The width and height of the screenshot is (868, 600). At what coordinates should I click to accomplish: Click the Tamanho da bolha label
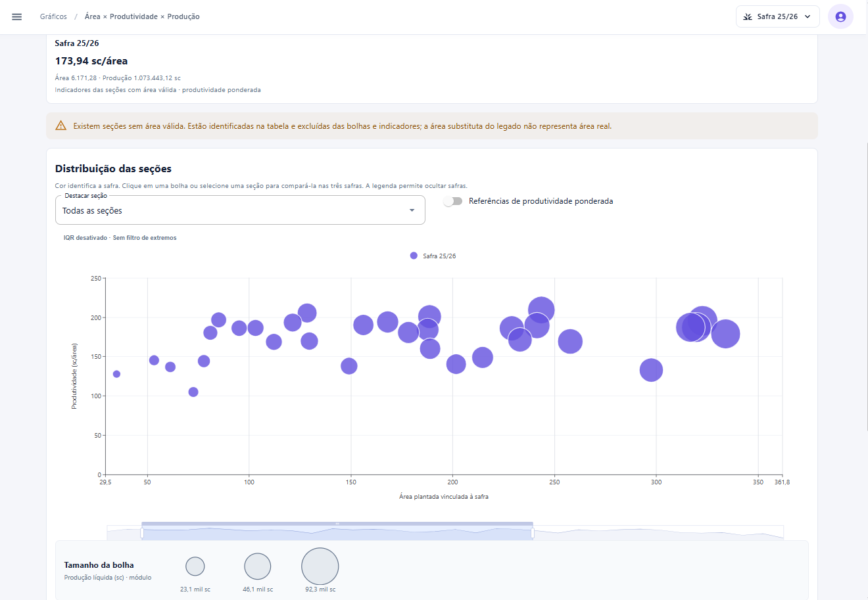tap(99, 565)
